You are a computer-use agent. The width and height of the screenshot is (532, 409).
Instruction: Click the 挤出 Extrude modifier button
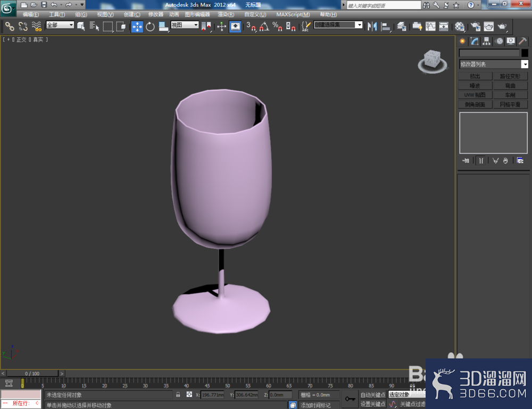click(x=475, y=76)
